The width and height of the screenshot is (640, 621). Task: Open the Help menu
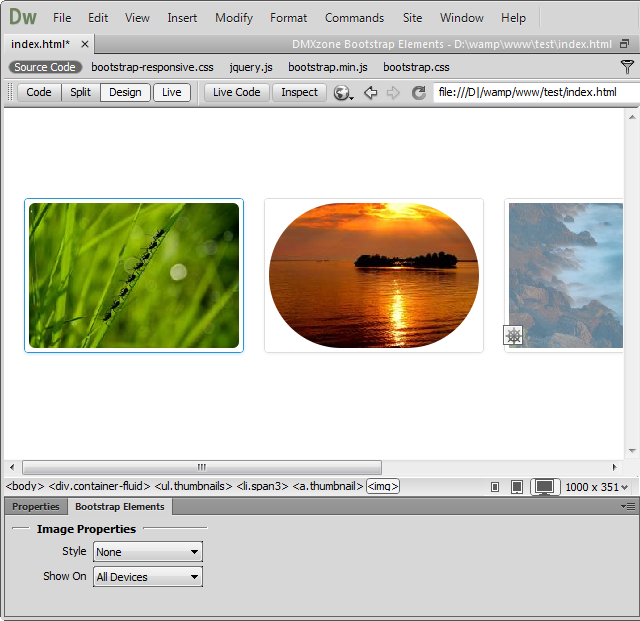[513, 18]
